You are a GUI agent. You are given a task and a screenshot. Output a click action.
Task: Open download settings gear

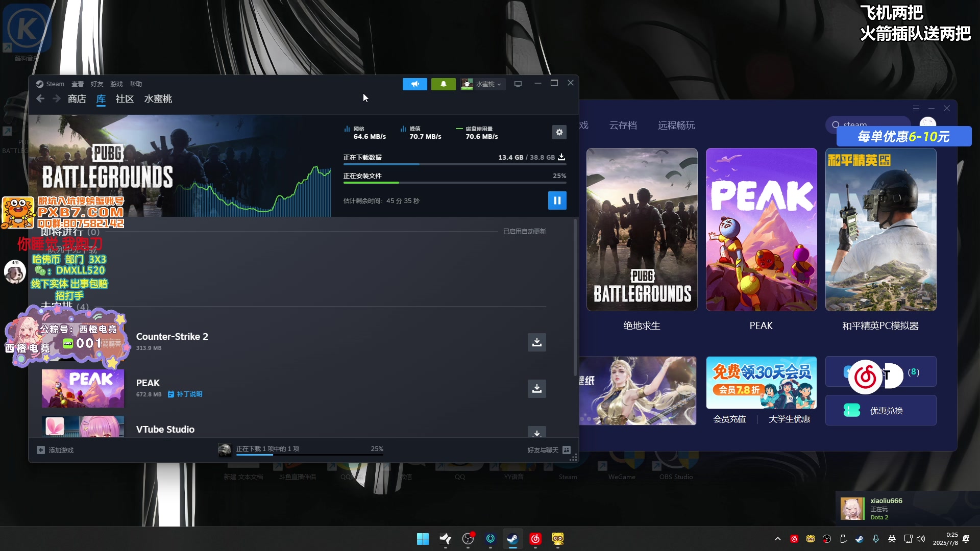coord(559,132)
